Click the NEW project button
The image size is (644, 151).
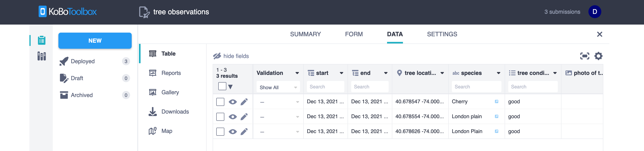95,40
